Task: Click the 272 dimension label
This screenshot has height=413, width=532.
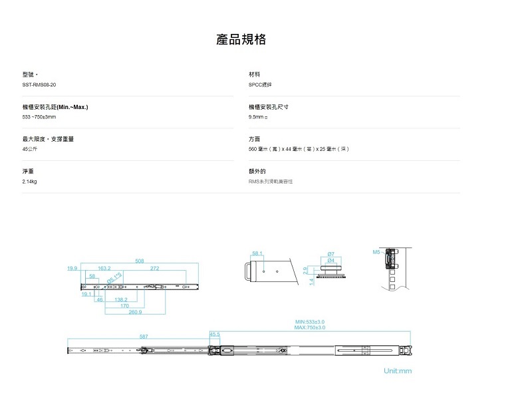Action: pos(154,269)
